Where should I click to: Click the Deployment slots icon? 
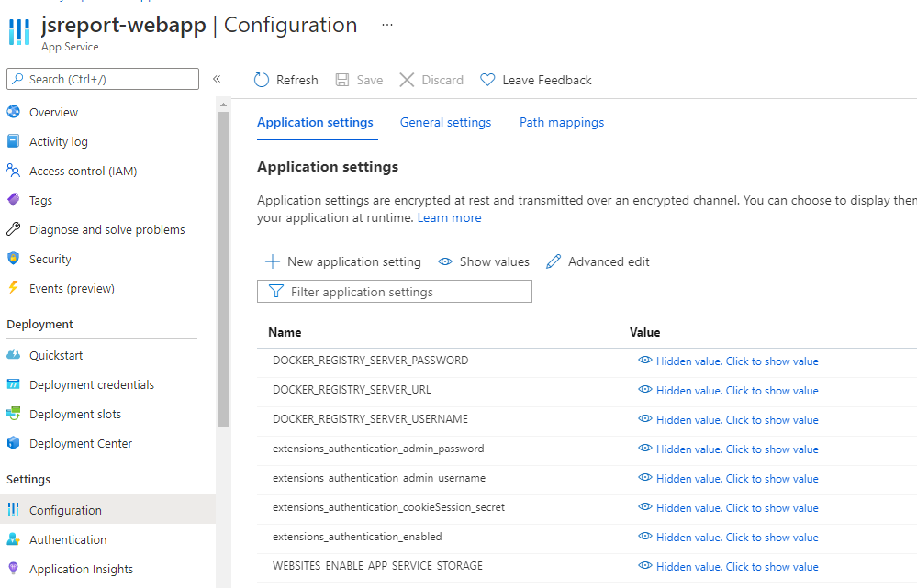click(x=14, y=413)
